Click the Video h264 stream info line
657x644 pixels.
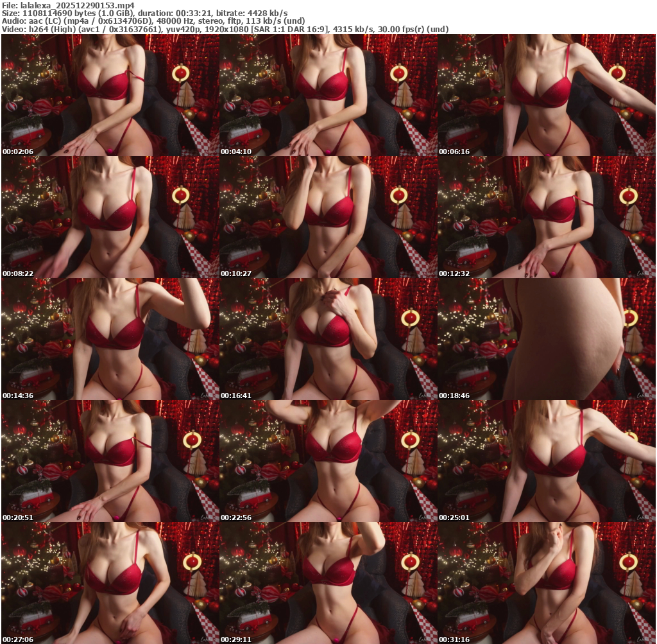225,29
